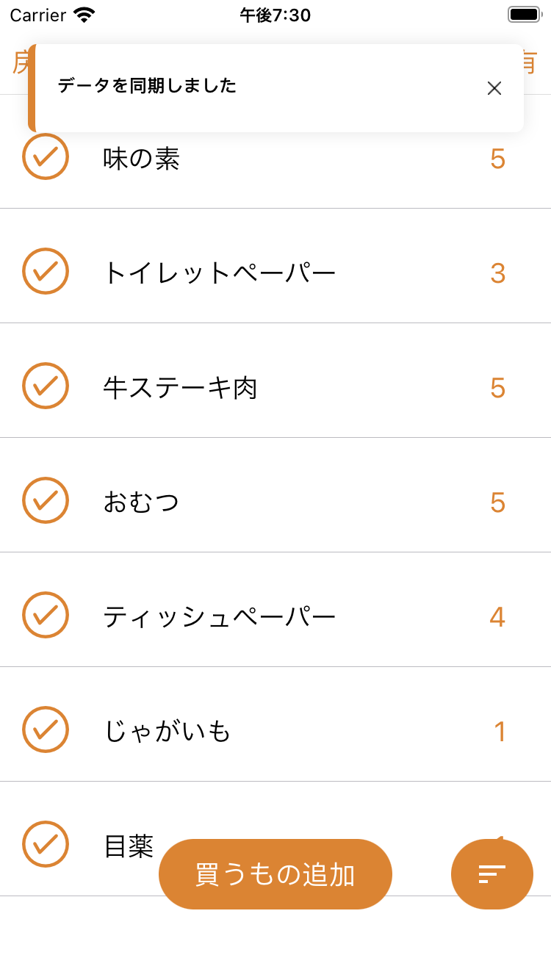Tap quantity 3 for トイレットペーパー
551x980 pixels.
[x=498, y=273]
